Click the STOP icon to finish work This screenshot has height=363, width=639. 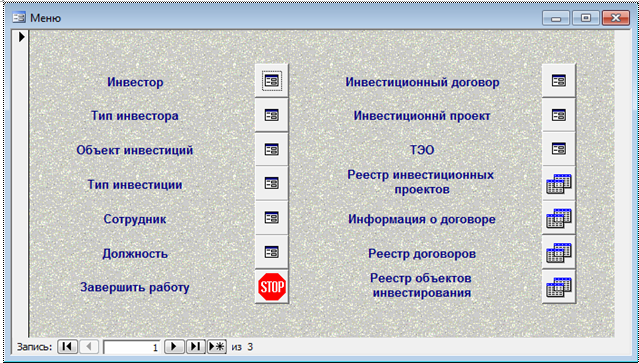pyautogui.click(x=272, y=287)
